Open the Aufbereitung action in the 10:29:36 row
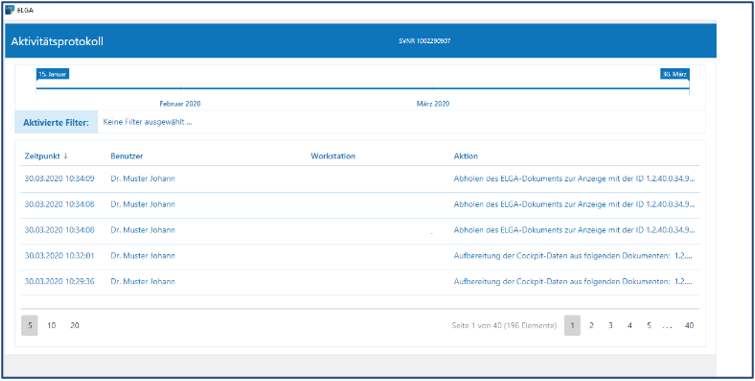This screenshot has height=381, width=755. pos(574,281)
